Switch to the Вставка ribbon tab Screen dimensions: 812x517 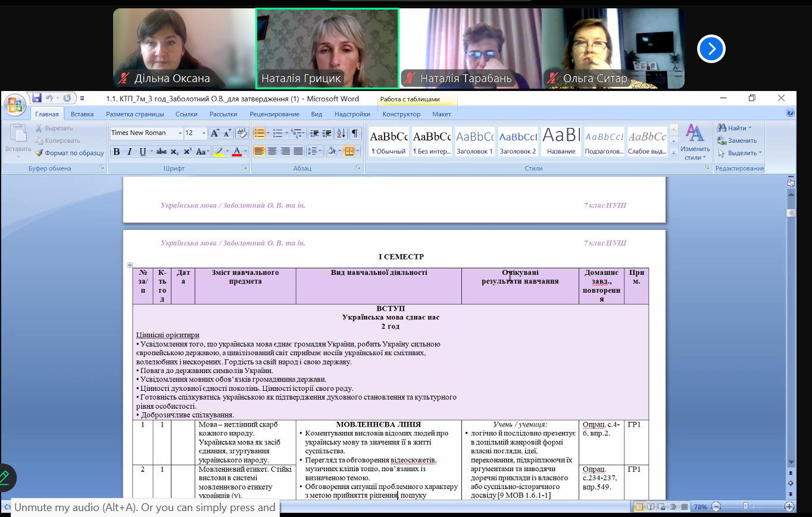point(82,114)
